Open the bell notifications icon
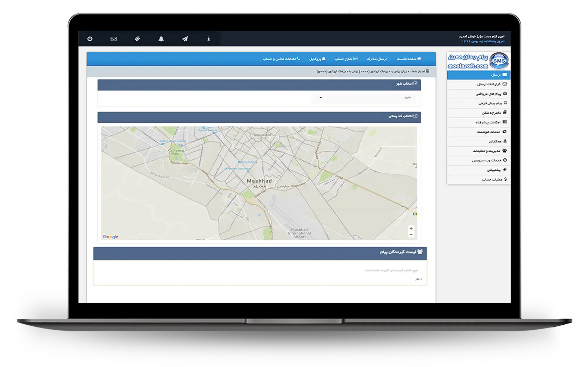Viewport: 588px width, 367px height. [x=161, y=39]
